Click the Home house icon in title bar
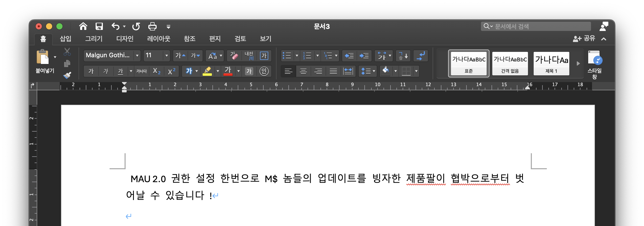644x226 pixels. pos(83,26)
